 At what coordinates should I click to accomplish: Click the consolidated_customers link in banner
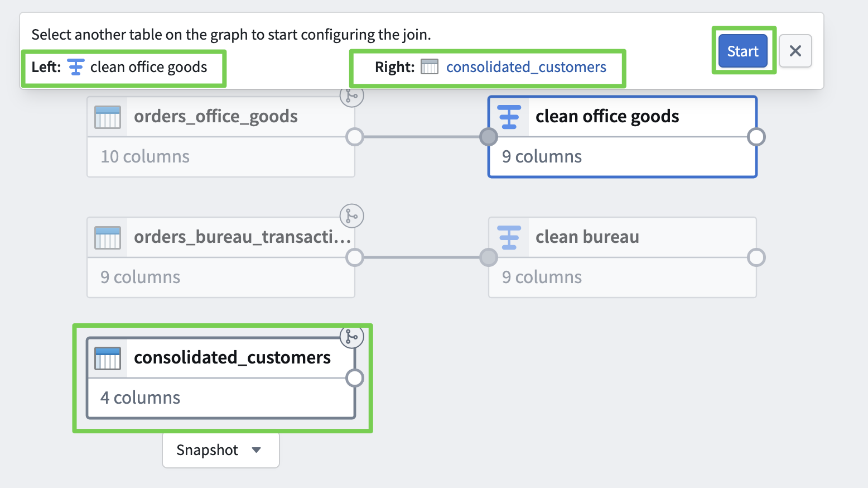tap(525, 67)
